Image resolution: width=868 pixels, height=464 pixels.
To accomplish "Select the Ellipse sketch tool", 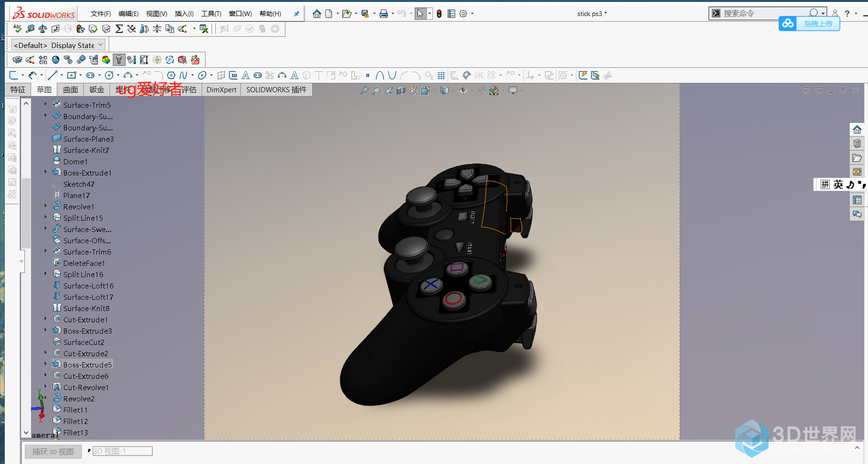I will pos(202,75).
